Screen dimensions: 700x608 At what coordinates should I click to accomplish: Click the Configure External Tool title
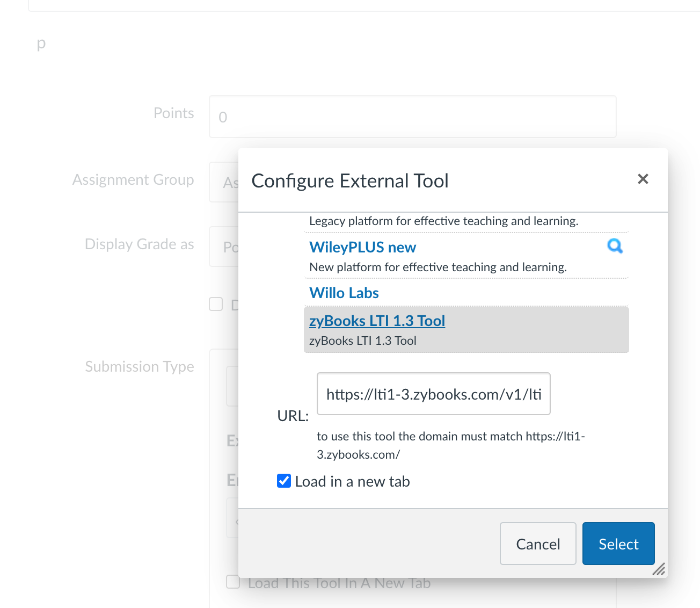(350, 181)
